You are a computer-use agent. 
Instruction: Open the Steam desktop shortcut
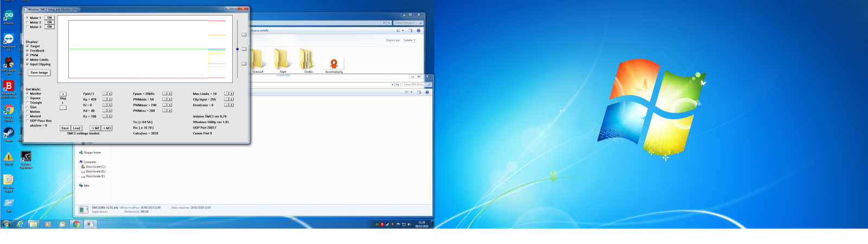[x=9, y=134]
